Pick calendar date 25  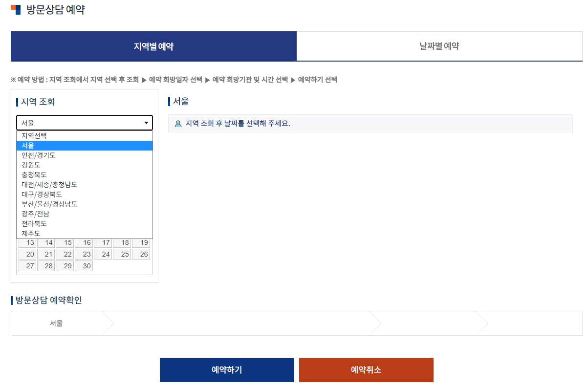(122, 254)
